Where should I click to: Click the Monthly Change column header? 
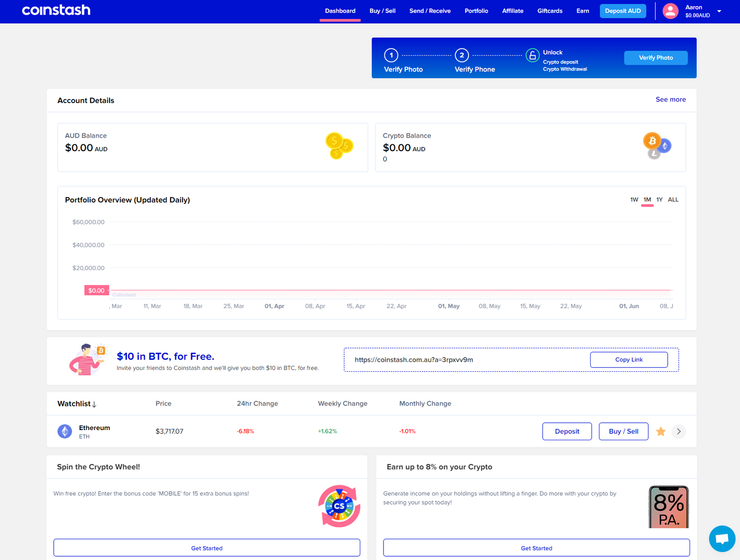coord(425,404)
